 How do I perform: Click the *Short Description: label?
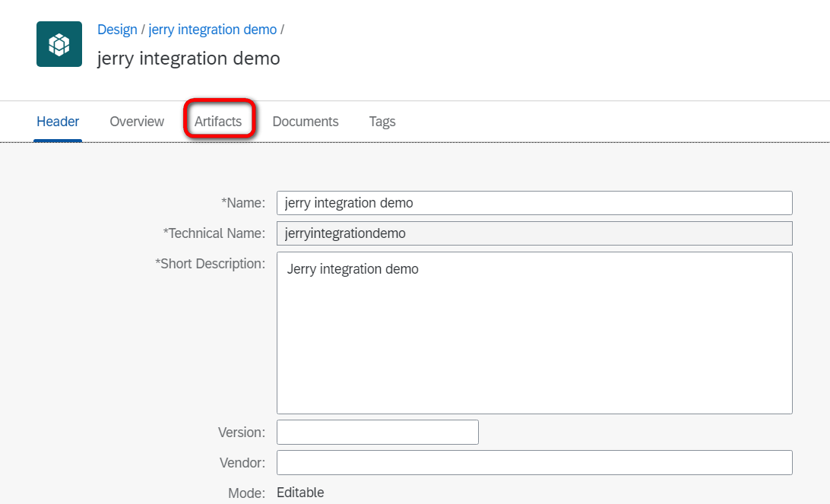pos(211,264)
